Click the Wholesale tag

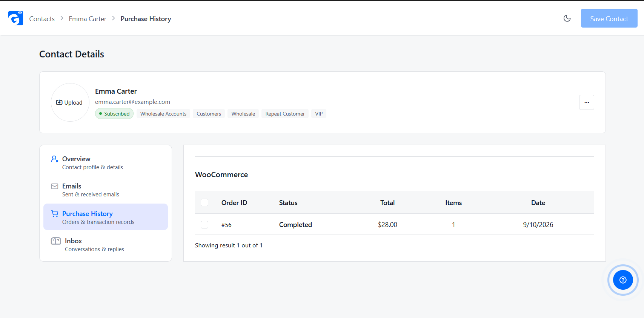pyautogui.click(x=243, y=114)
